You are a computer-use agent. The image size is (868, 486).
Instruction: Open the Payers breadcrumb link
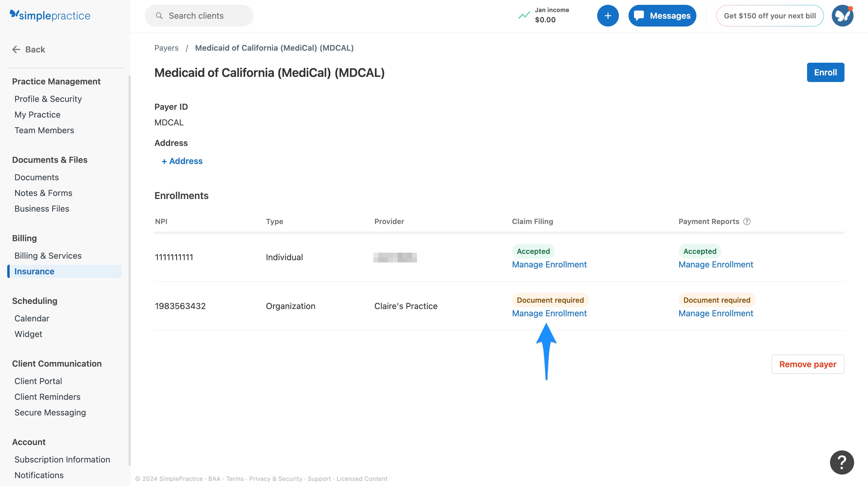(166, 48)
